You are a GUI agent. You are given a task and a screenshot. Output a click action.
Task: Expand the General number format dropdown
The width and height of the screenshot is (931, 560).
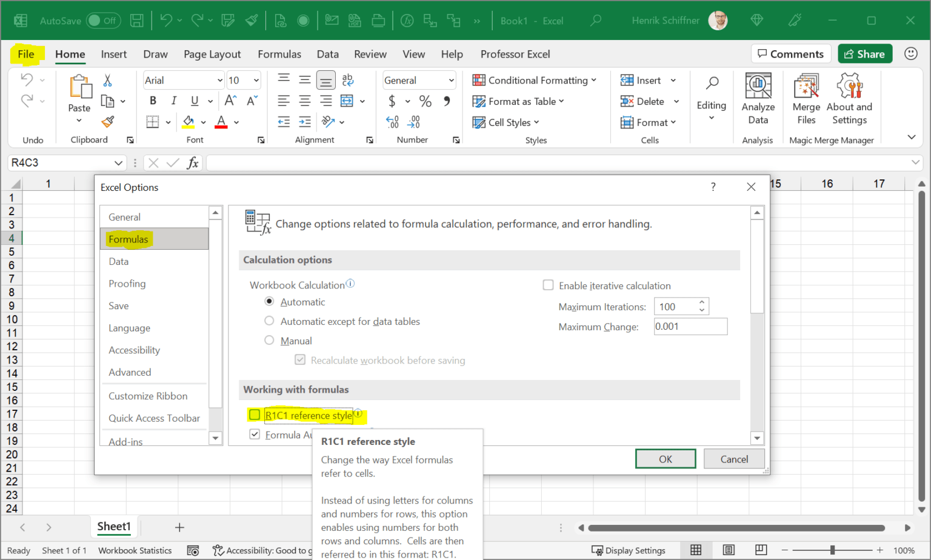[451, 80]
